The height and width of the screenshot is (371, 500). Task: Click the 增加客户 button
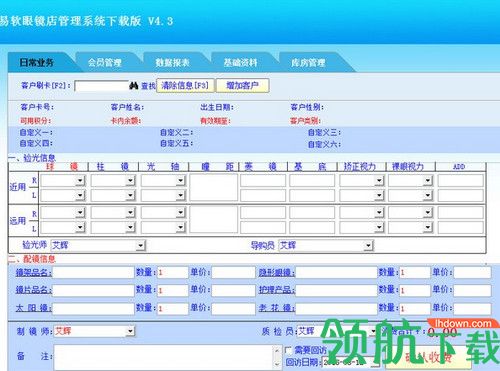[x=243, y=86]
